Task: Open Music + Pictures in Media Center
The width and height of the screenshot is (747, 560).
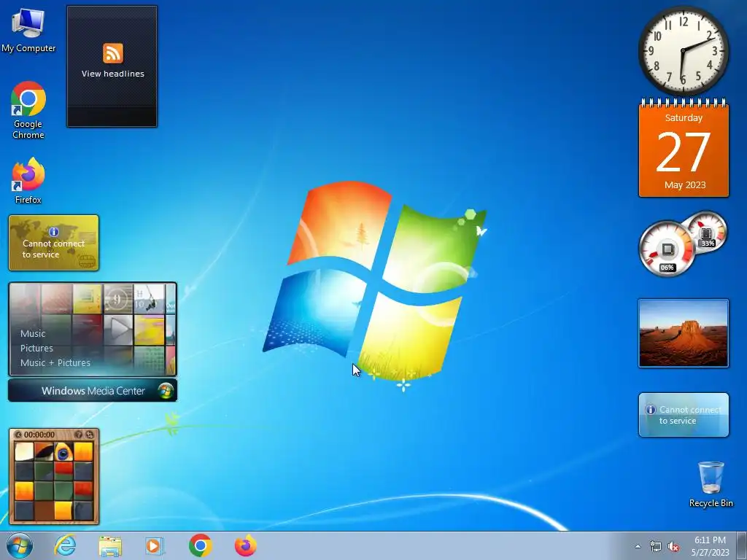Action: [x=55, y=363]
